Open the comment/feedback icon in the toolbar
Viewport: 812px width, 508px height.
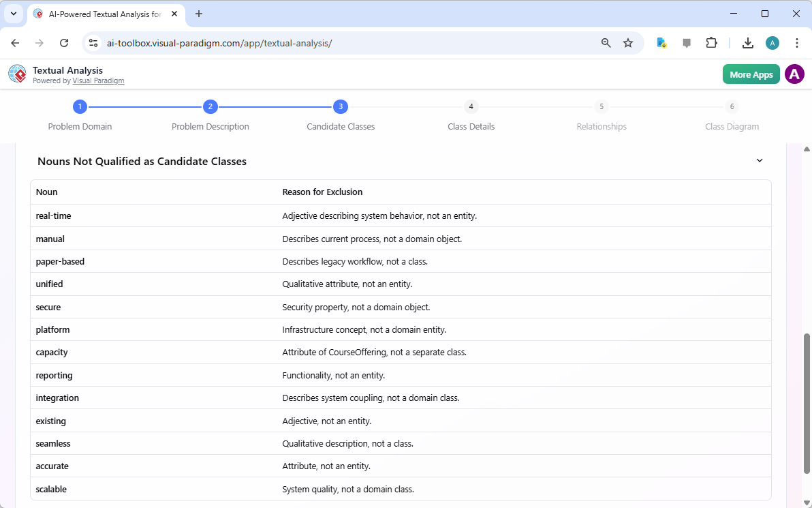point(686,42)
